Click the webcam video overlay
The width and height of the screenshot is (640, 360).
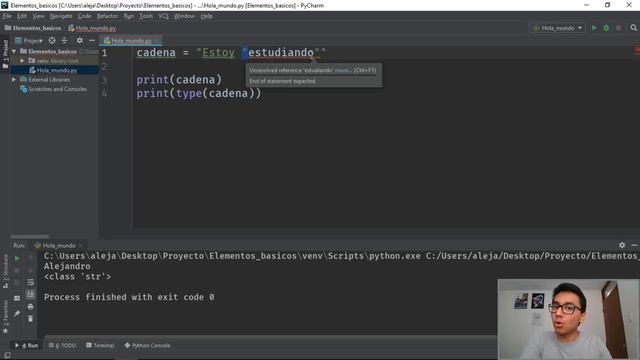[x=569, y=319]
